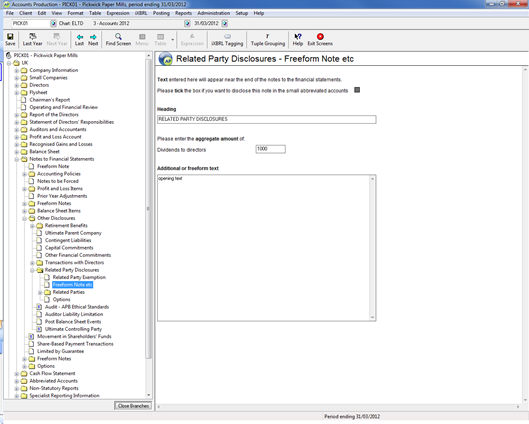This screenshot has height=424, width=529.
Task: Select Auditor Liability Limitation item
Action: click(x=74, y=314)
